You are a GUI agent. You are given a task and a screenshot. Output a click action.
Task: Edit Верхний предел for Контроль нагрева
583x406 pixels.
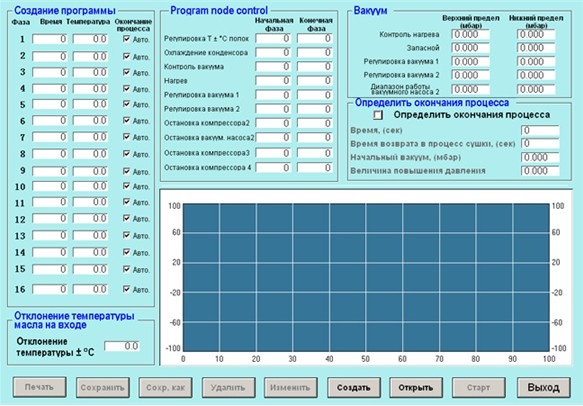coord(471,34)
